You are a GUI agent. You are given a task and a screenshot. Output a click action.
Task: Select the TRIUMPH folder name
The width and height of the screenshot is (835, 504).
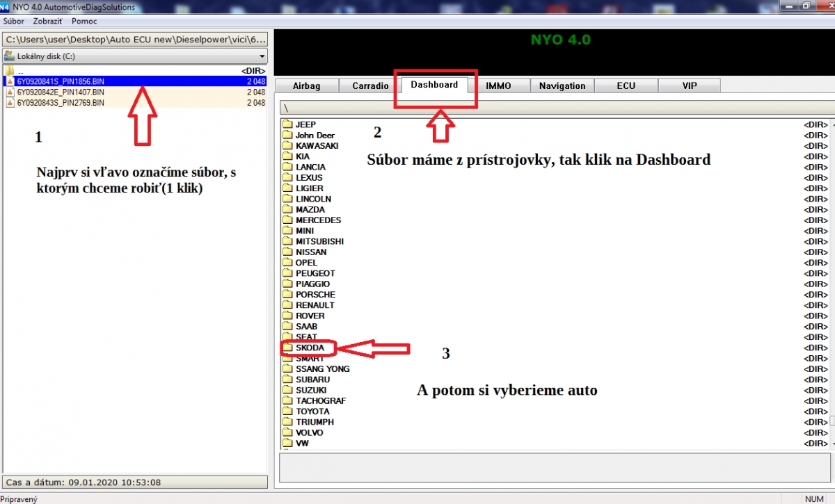[315, 422]
